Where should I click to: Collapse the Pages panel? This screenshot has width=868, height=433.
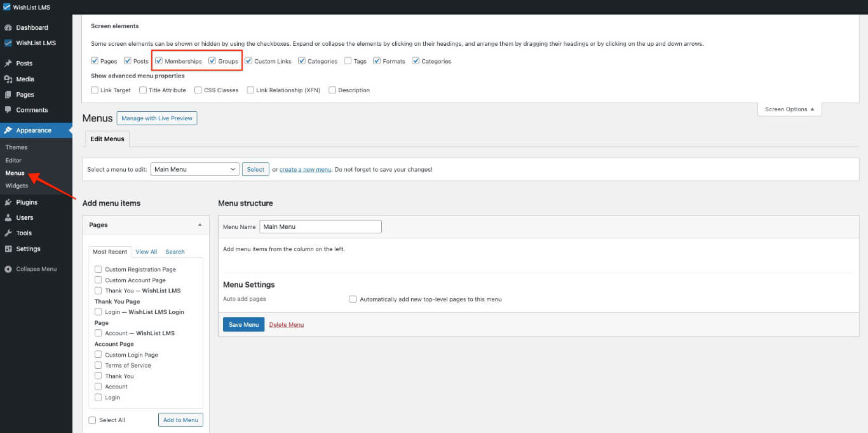coord(199,224)
